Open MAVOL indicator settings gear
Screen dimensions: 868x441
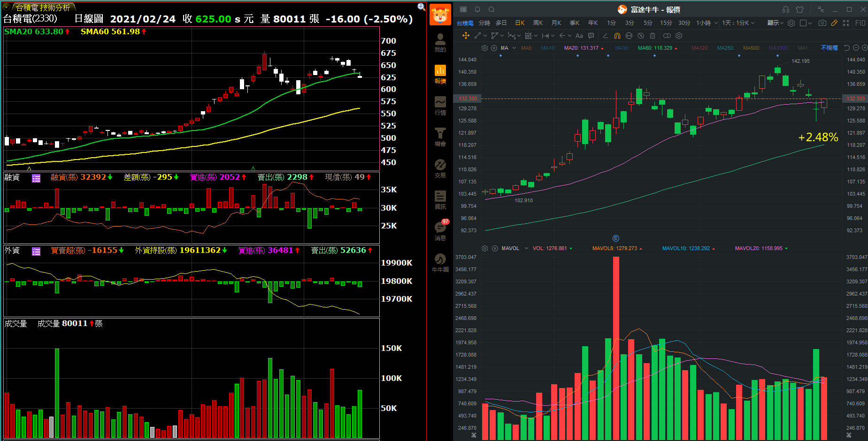(x=485, y=248)
